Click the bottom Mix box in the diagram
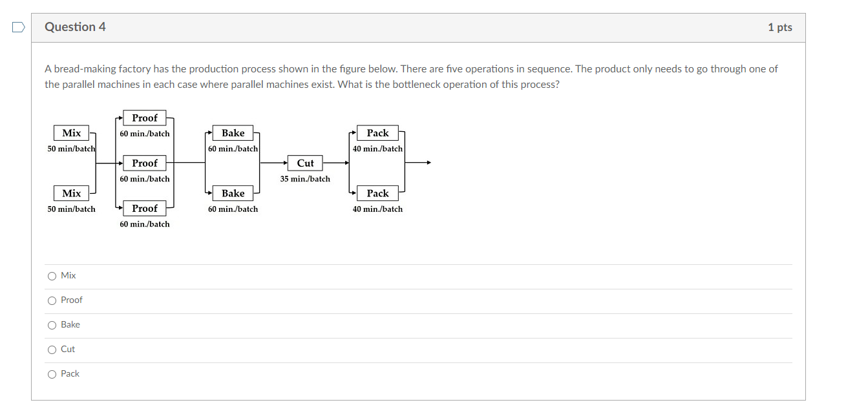 [72, 193]
